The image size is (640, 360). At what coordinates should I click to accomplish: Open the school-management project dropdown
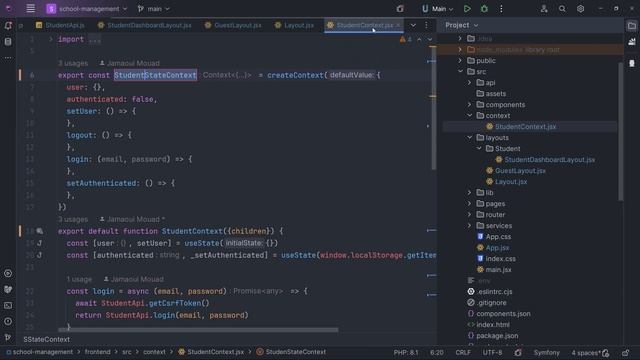(87, 9)
